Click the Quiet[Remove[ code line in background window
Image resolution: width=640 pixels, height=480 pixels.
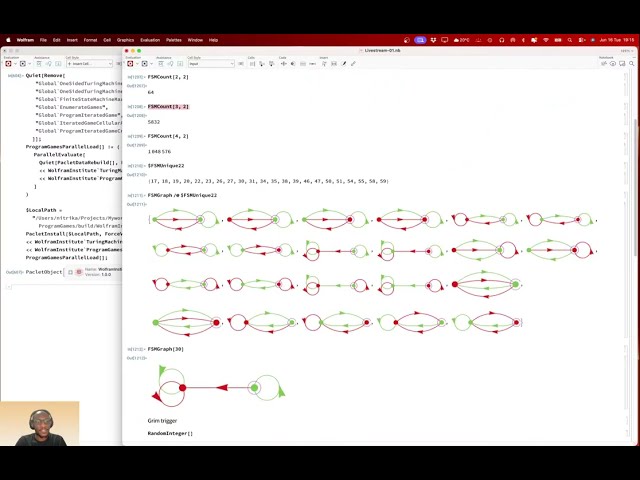[45, 76]
